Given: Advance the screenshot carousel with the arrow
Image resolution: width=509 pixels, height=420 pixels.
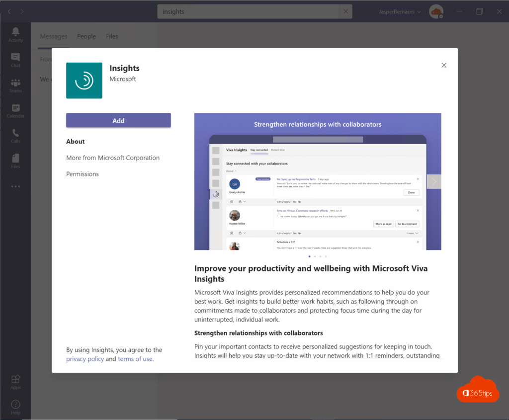Looking at the screenshot, I should 433,181.
